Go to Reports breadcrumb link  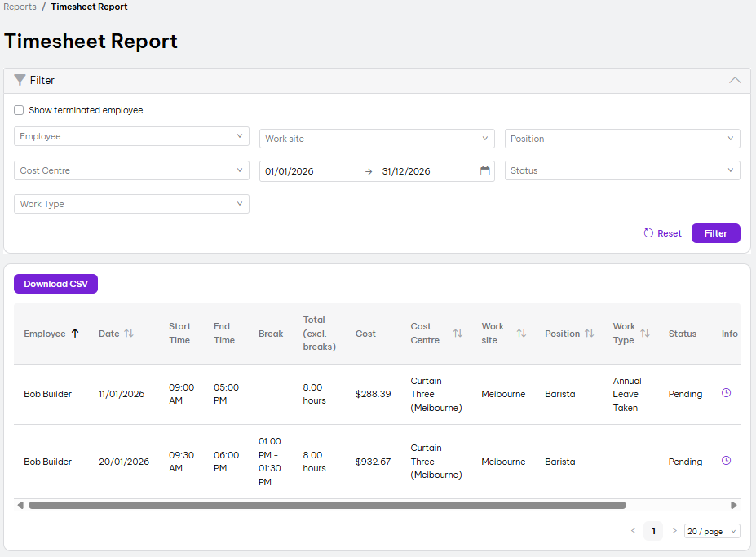click(x=20, y=7)
